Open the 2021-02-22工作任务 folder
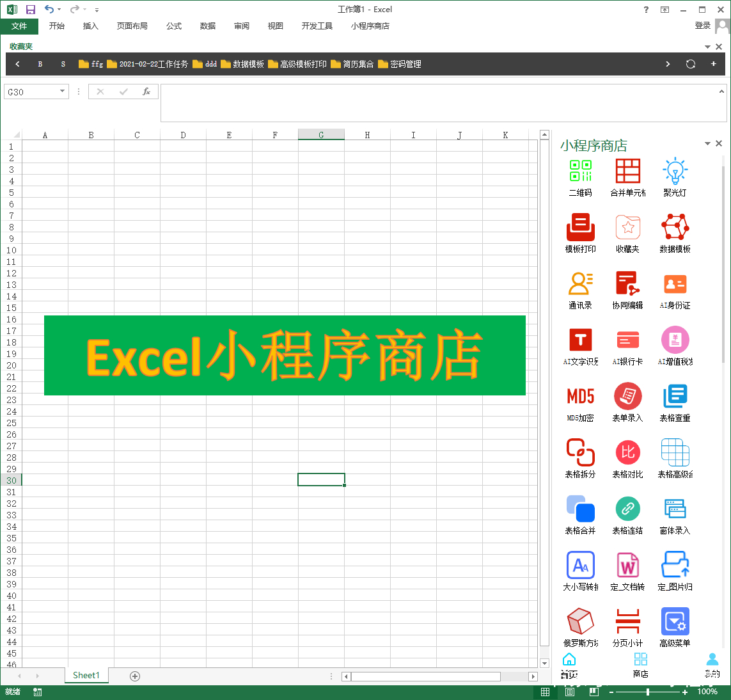This screenshot has width=731, height=700. [148, 64]
